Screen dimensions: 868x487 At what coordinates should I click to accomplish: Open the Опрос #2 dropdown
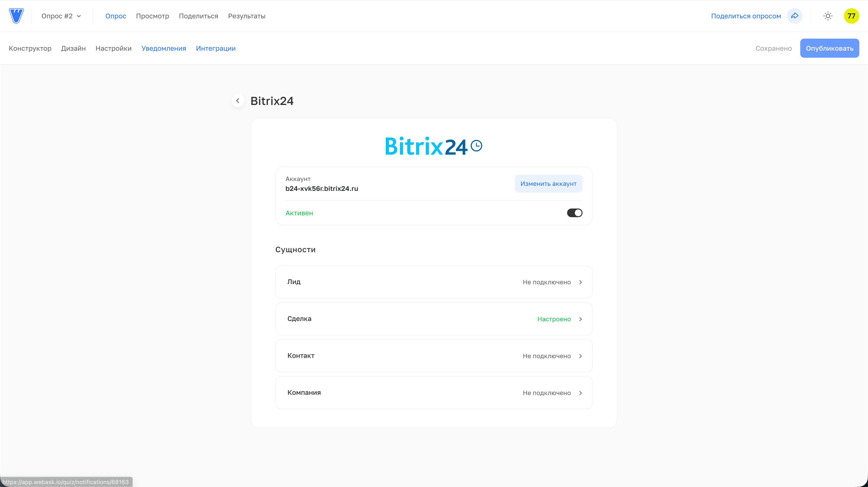click(x=61, y=16)
